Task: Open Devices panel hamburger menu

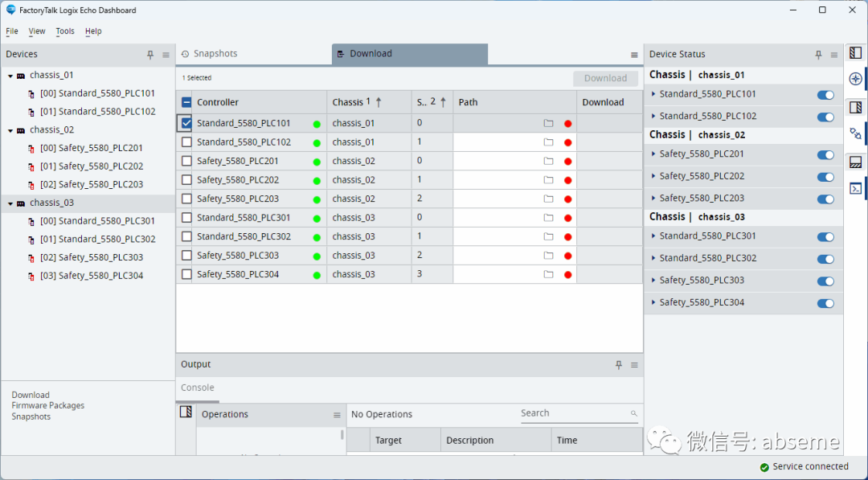Action: pos(166,55)
